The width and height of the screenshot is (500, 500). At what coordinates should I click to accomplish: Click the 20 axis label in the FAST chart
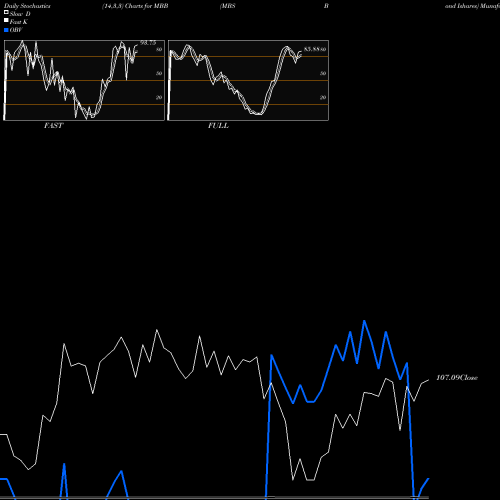pos(159,97)
